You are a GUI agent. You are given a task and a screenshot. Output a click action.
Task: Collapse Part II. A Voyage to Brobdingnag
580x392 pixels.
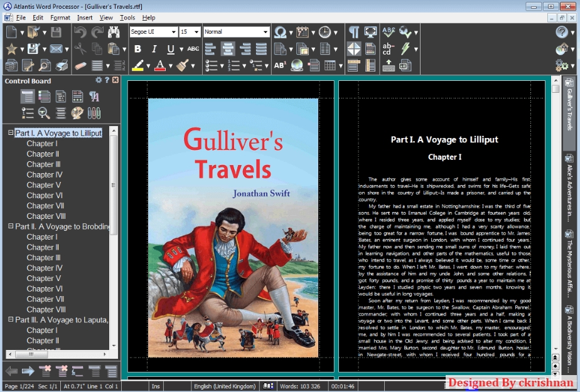11,226
